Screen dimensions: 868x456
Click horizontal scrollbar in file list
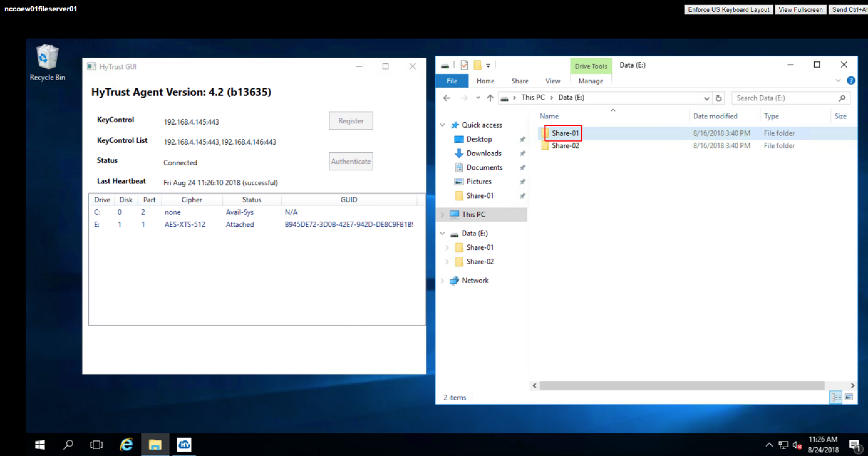[x=682, y=385]
